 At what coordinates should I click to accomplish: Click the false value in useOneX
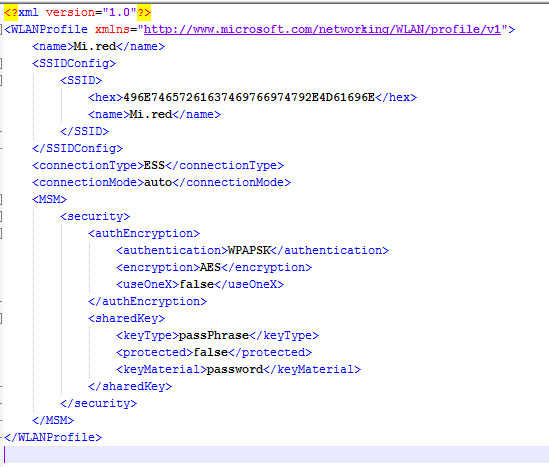pos(196,284)
